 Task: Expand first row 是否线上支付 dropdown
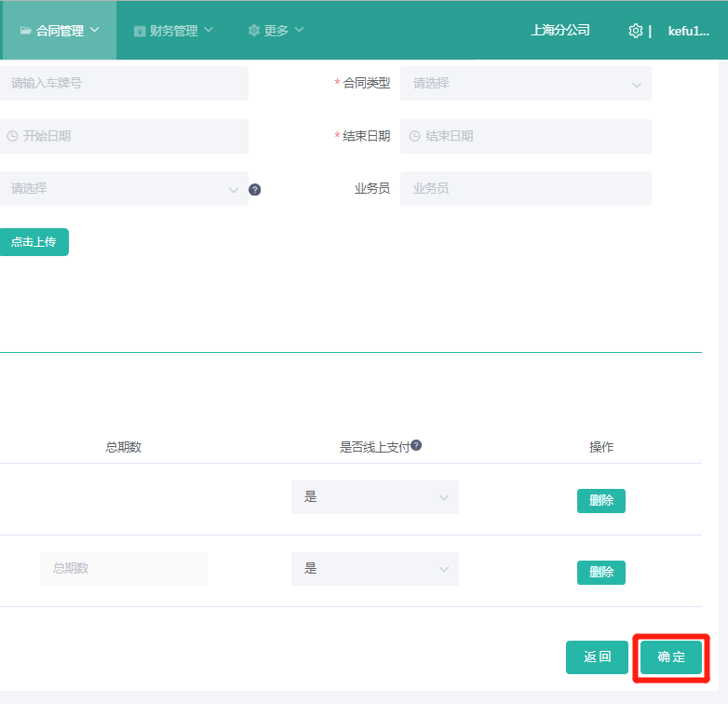(374, 497)
